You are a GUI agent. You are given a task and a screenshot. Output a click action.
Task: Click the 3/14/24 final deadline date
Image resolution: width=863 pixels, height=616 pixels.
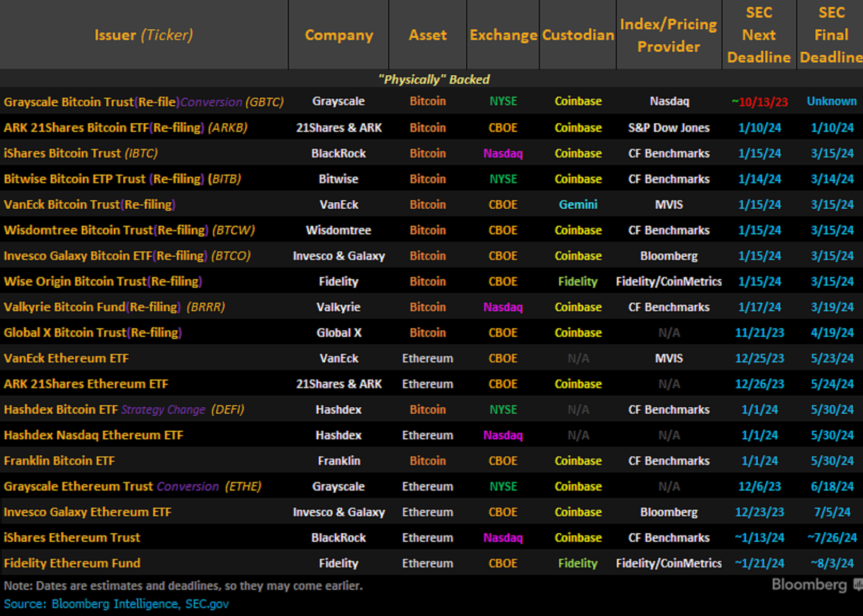(832, 179)
